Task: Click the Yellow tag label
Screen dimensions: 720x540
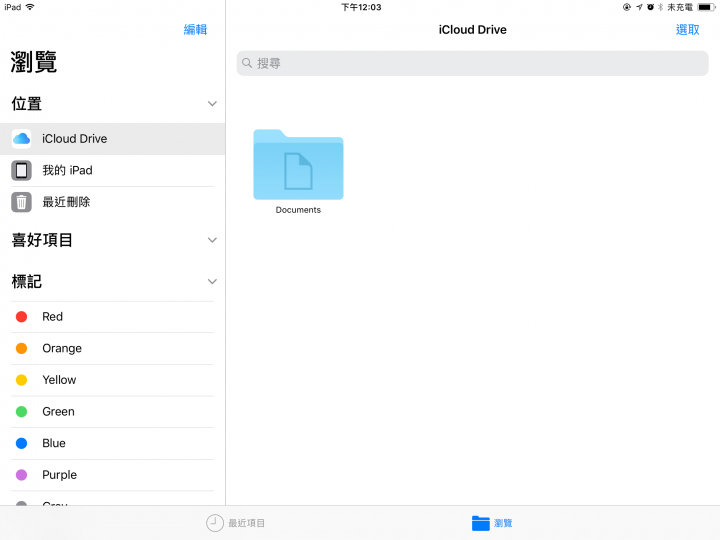Action: [x=59, y=380]
